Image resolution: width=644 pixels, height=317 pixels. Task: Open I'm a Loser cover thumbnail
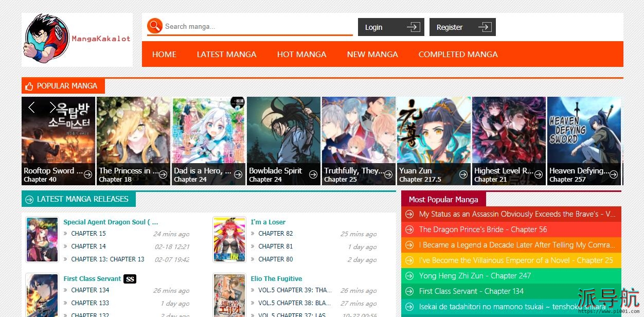coord(229,240)
